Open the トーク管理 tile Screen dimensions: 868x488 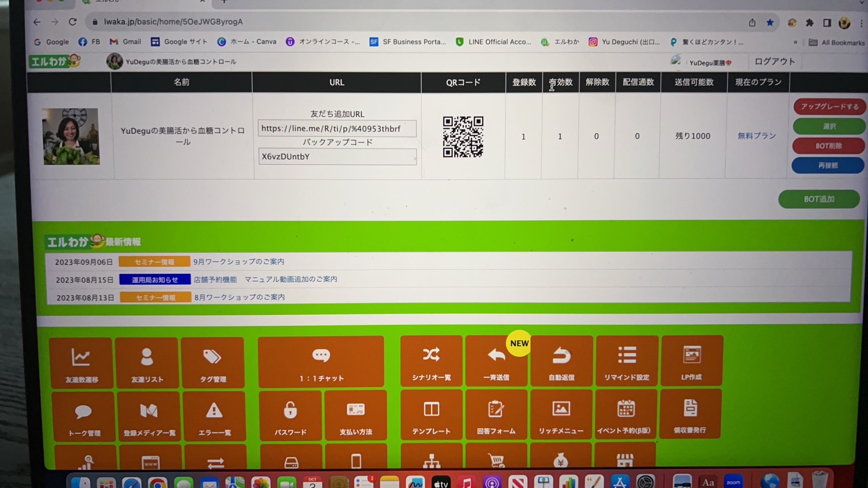click(x=83, y=416)
